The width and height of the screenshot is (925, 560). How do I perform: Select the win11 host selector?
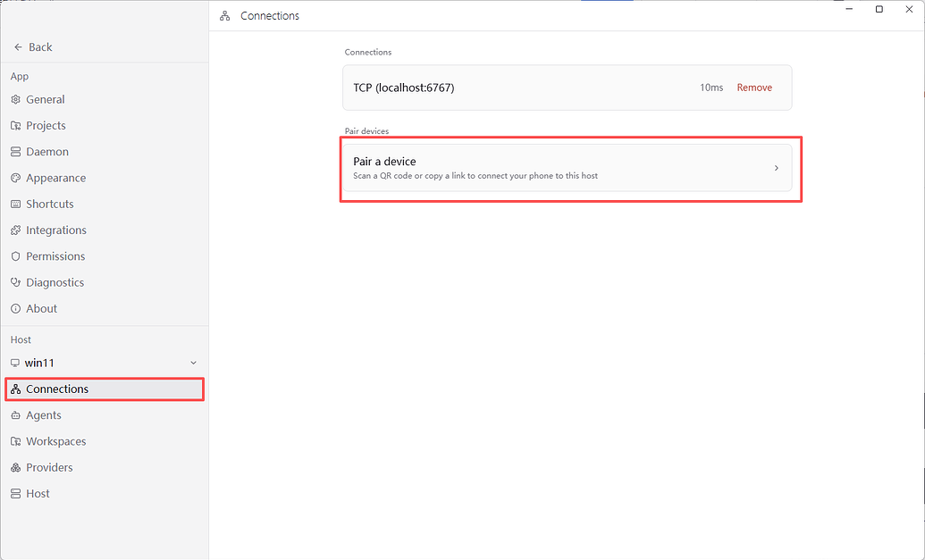coord(105,364)
